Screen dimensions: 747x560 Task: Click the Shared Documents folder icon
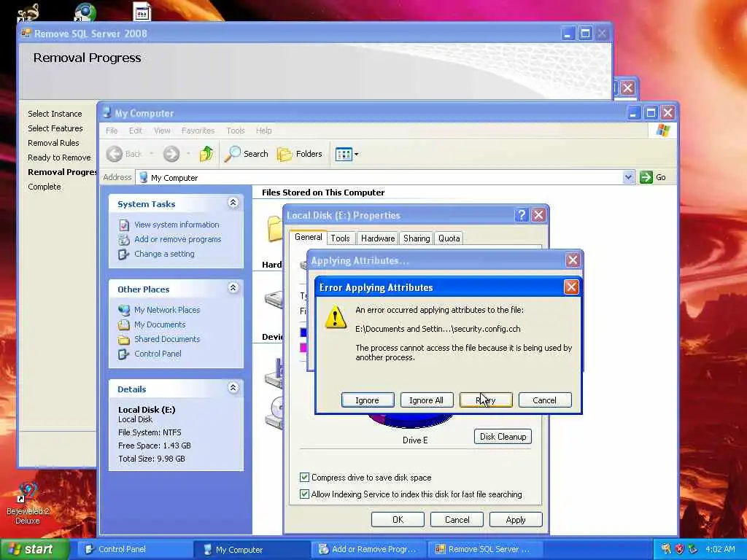(124, 339)
